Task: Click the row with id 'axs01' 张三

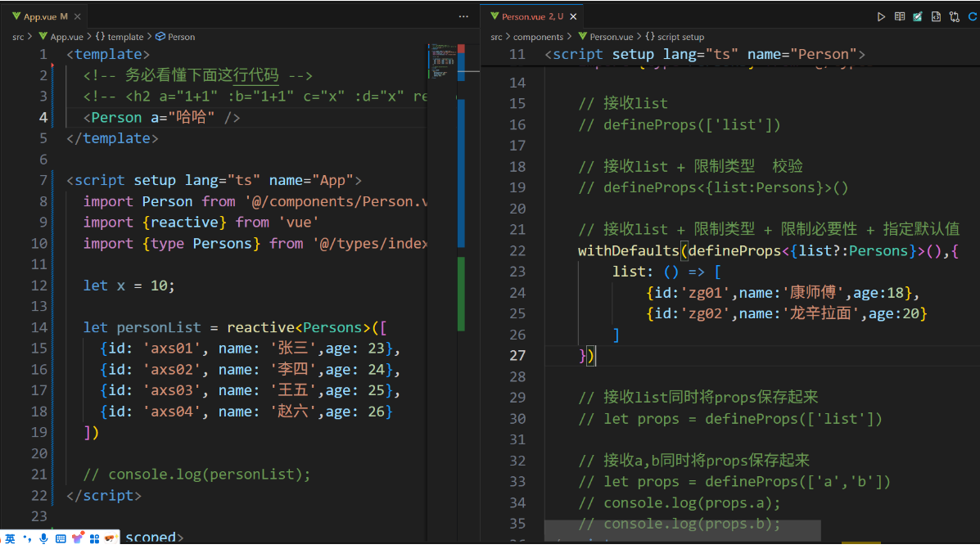Action: pos(250,349)
